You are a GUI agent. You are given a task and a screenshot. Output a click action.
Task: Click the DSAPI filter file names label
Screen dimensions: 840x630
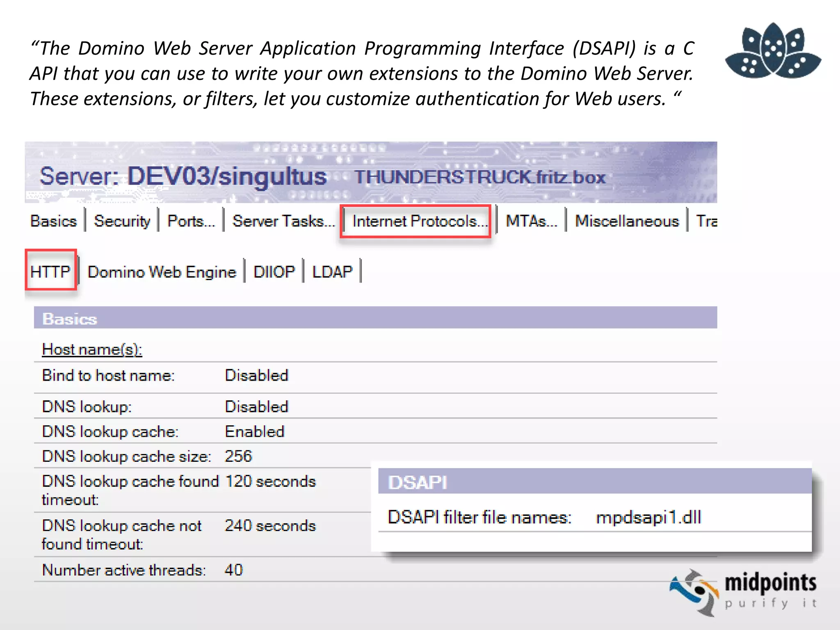(x=479, y=517)
